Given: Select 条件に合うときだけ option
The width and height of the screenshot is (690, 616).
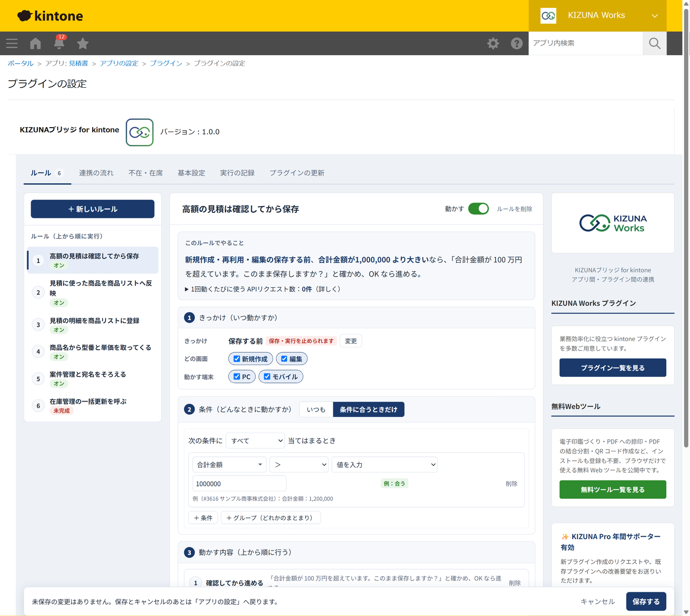Looking at the screenshot, I should point(369,410).
